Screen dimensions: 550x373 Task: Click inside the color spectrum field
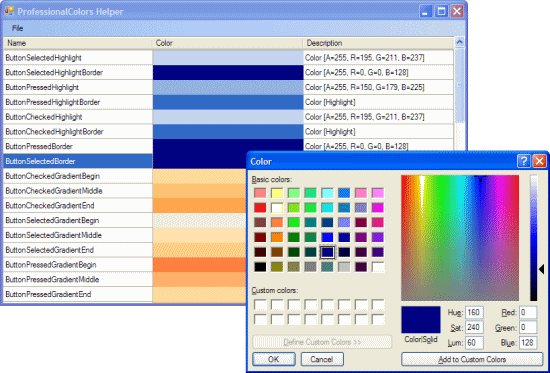coord(460,238)
